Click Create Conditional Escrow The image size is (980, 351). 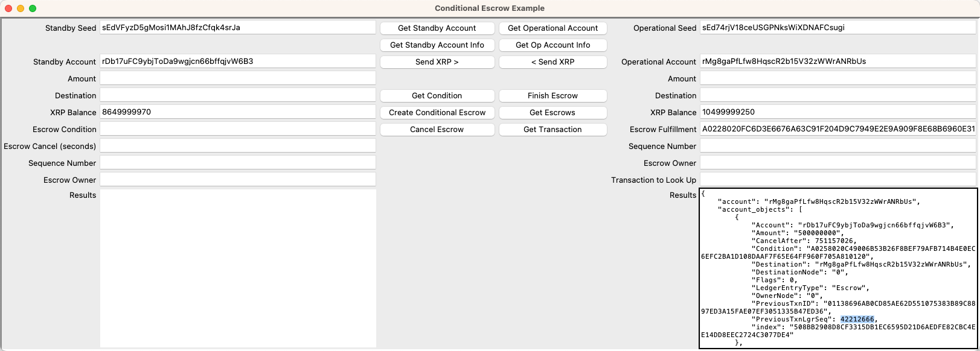[437, 112]
